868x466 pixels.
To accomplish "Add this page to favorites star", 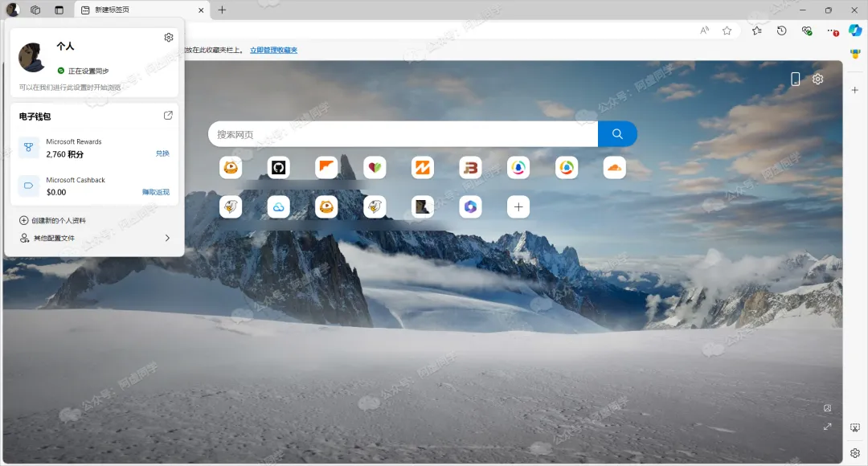I will (727, 31).
